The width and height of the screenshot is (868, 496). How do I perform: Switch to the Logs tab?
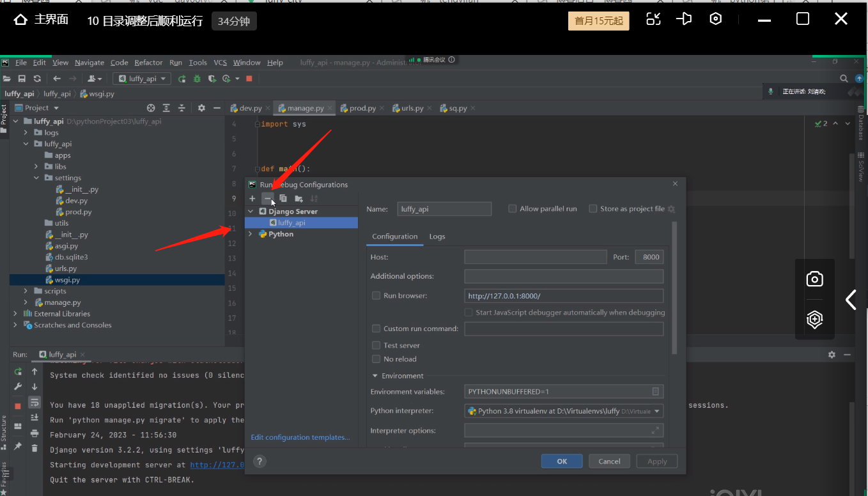click(437, 236)
